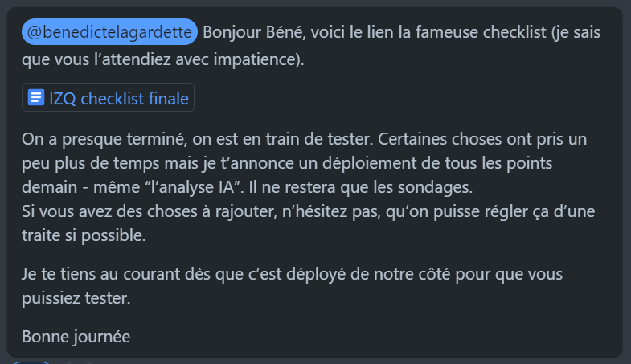This screenshot has height=364, width=631.
Task: Click the empty area right of 'Bonne journée'
Action: [362, 335]
